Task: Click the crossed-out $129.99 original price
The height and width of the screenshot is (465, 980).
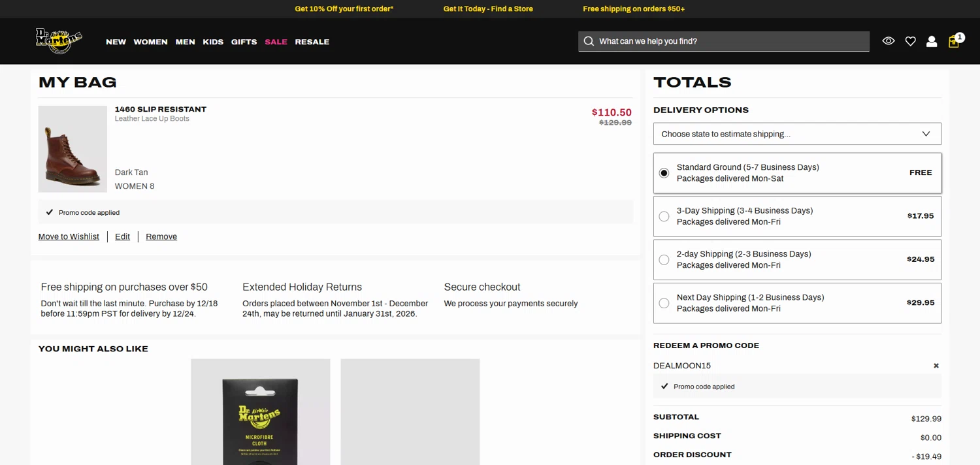Action: [615, 123]
